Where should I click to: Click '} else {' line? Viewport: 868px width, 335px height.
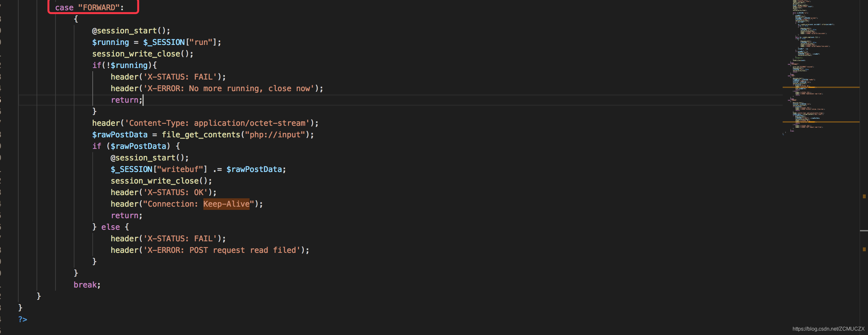(111, 227)
